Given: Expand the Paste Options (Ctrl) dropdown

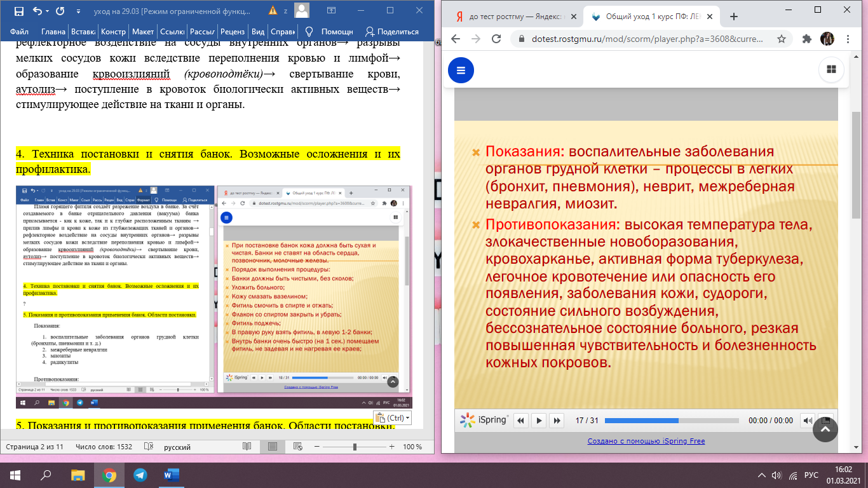Looking at the screenshot, I should click(x=393, y=417).
